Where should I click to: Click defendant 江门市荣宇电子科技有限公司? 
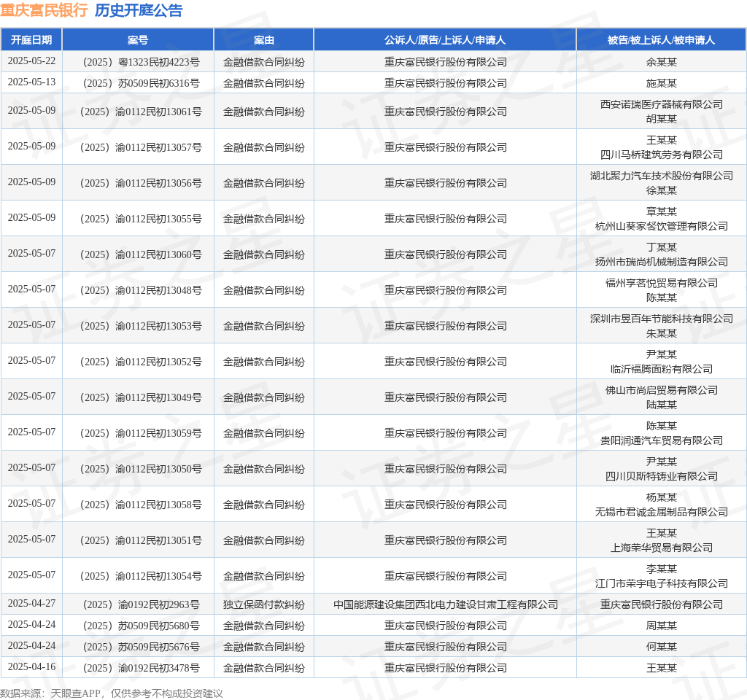point(661,583)
